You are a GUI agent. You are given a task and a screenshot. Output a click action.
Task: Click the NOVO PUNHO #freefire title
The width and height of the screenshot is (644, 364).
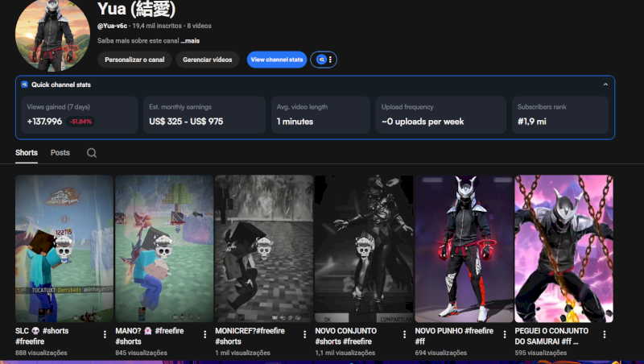pyautogui.click(x=454, y=336)
